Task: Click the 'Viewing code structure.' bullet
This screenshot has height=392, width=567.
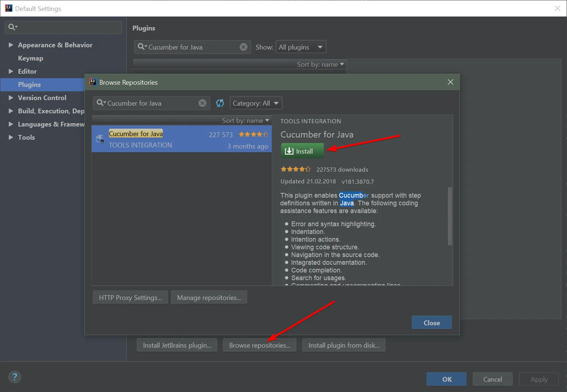Action: tap(325, 247)
